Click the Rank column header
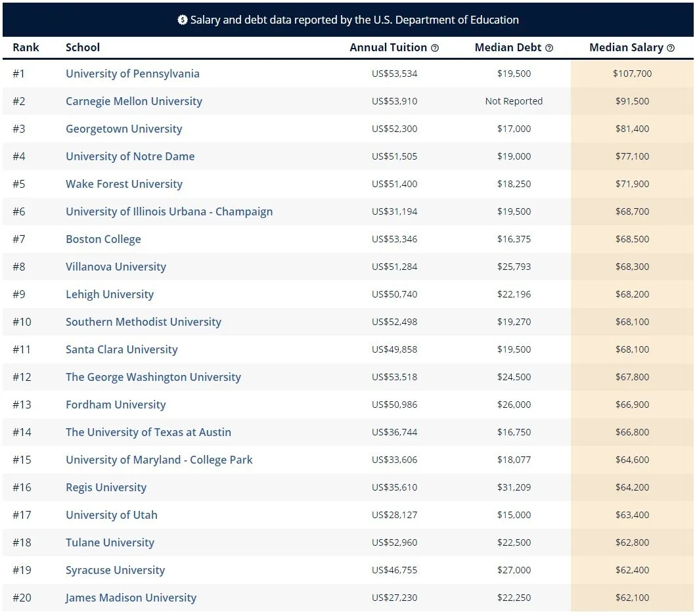 point(26,47)
